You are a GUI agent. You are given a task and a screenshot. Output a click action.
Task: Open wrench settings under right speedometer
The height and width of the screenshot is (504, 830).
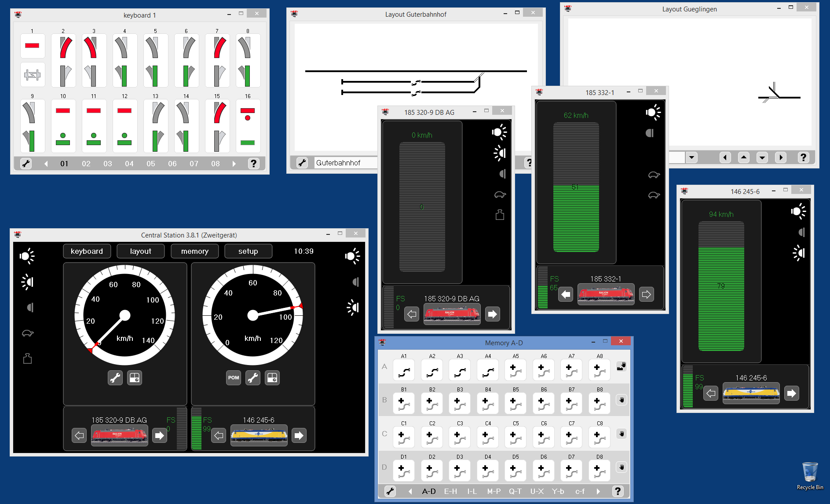[253, 378]
